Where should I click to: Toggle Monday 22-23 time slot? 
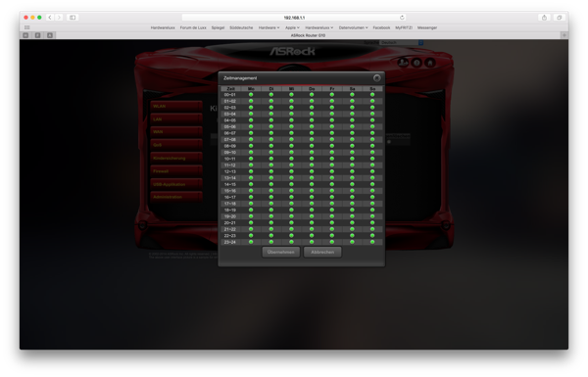tap(251, 236)
